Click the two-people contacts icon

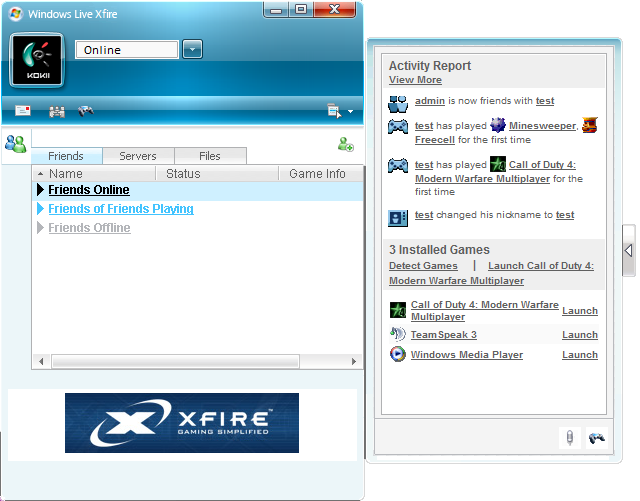(x=15, y=143)
